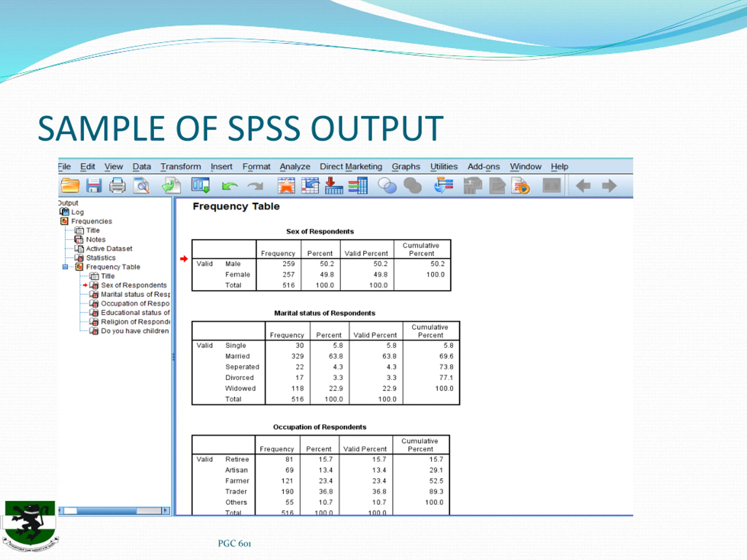Image resolution: width=747 pixels, height=560 pixels.
Task: Click the Open folder toolbar icon
Action: [70, 186]
